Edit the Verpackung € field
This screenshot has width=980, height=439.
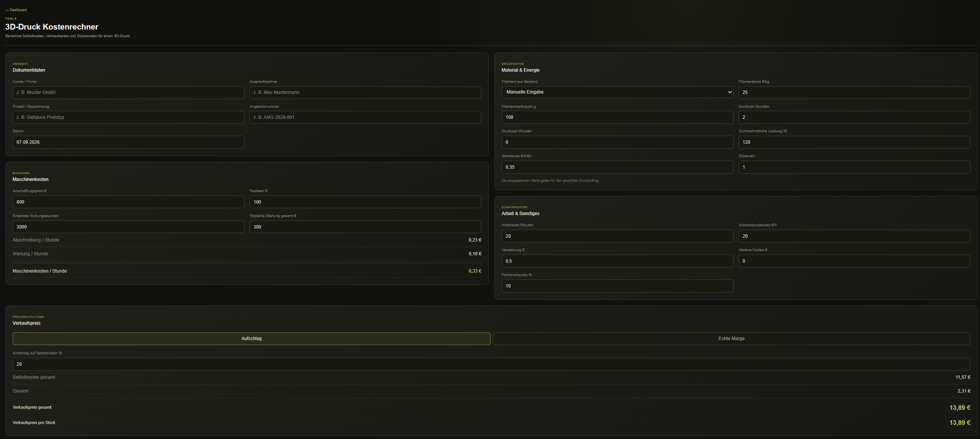click(617, 261)
